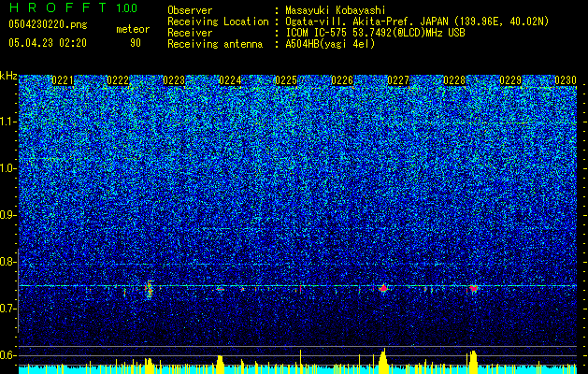
Task: Click the 0226 time marker
Action: (x=342, y=80)
